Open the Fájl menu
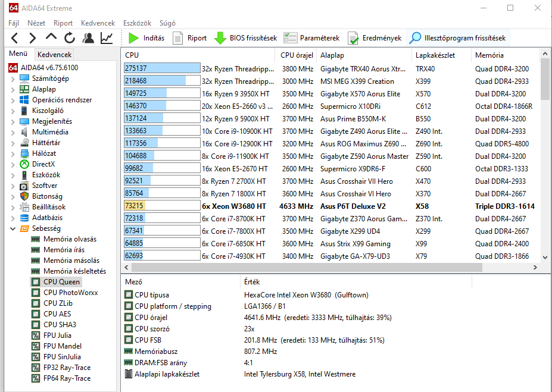Screen dimensions: 552x392 pos(14,23)
